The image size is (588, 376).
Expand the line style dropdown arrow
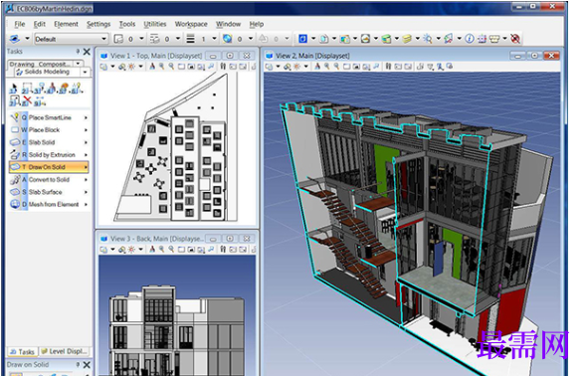(x=178, y=38)
